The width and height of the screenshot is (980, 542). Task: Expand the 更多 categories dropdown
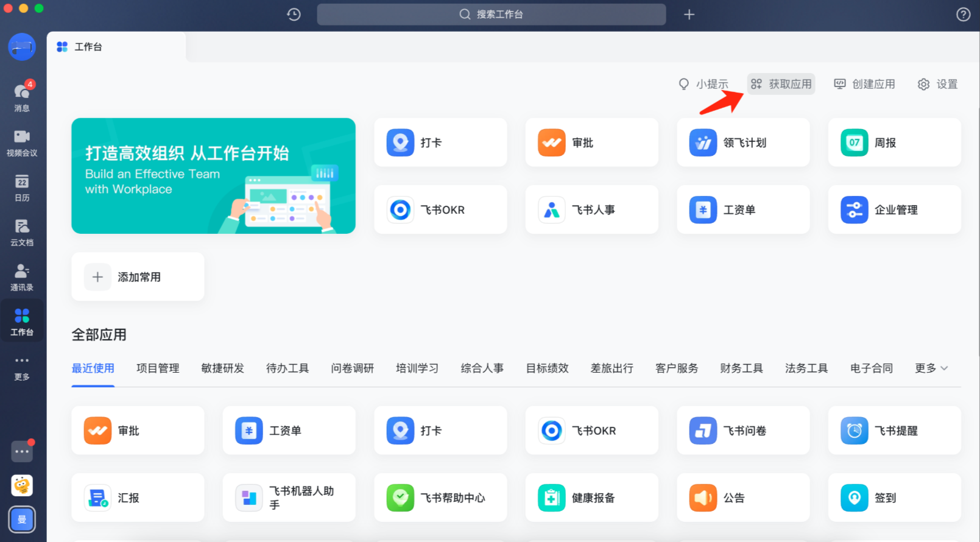(931, 368)
